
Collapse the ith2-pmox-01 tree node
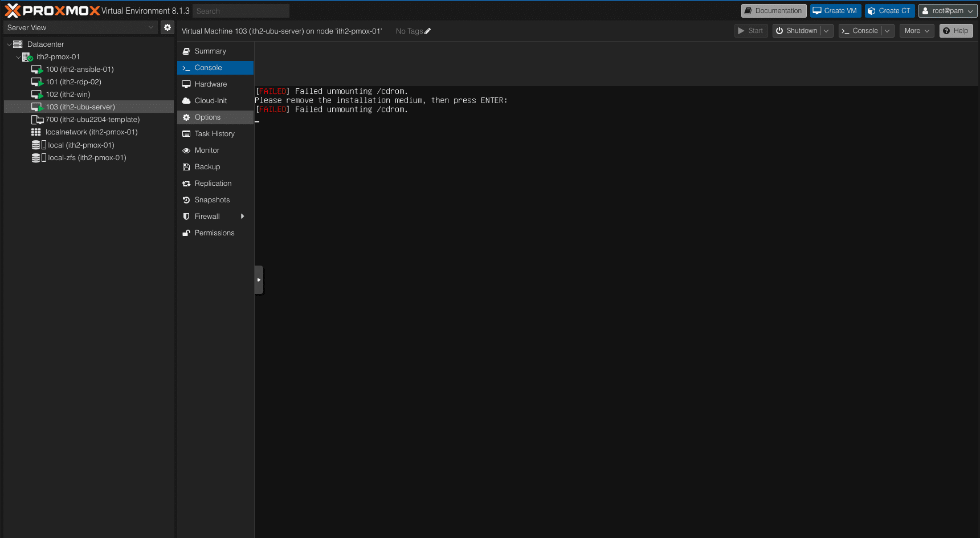pos(18,56)
